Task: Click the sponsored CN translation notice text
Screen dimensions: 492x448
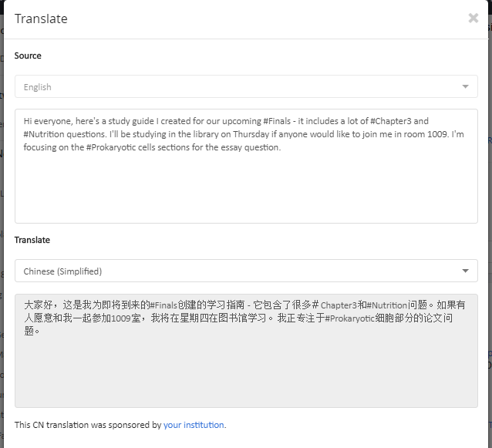Action: click(x=120, y=425)
